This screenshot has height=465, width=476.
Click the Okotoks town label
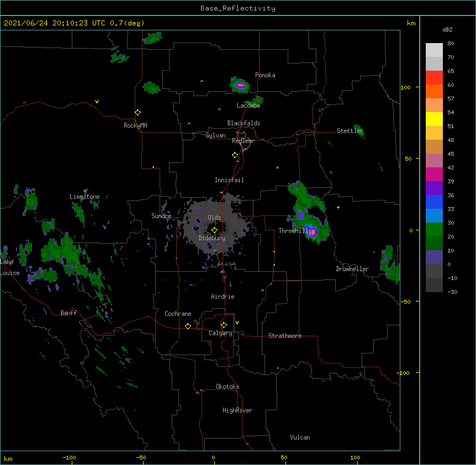click(228, 387)
